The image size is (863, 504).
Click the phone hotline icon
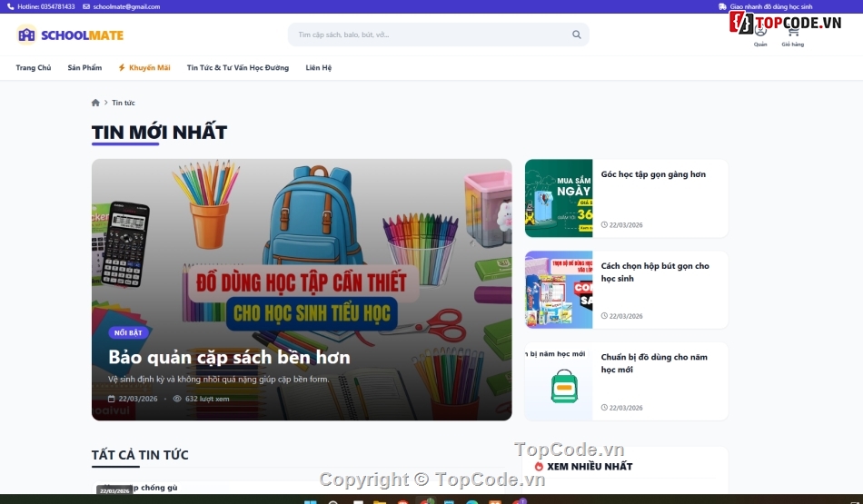click(11, 6)
